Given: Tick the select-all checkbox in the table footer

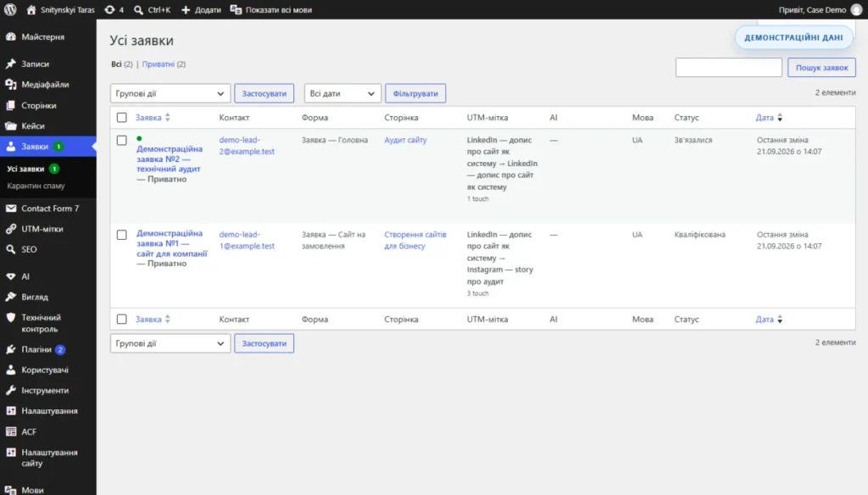Looking at the screenshot, I should tap(122, 319).
